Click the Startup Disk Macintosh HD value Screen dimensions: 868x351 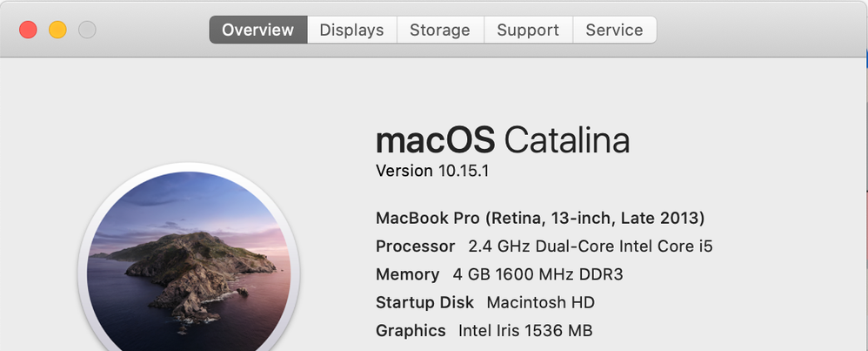(x=541, y=303)
